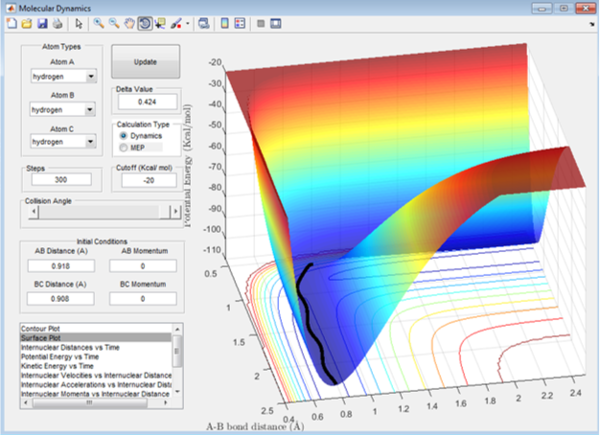600x435 pixels.
Task: Select the Zoom In magnifier tool
Action: coord(97,22)
